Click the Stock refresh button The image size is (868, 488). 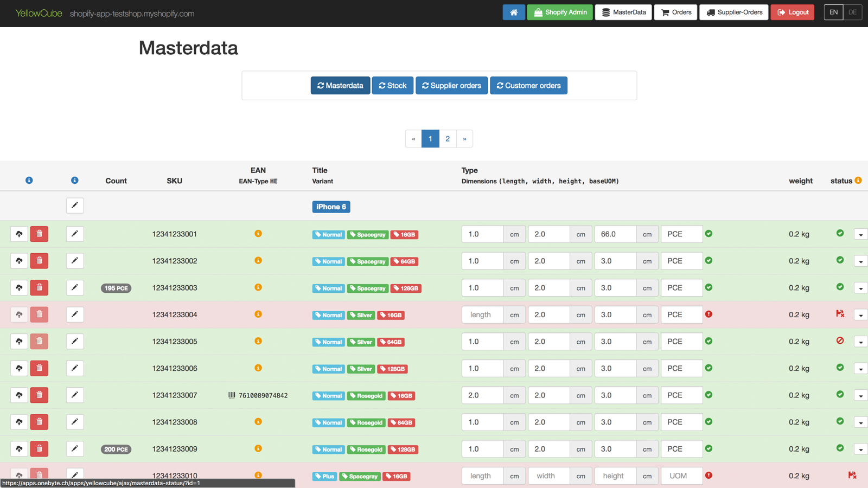[392, 85]
